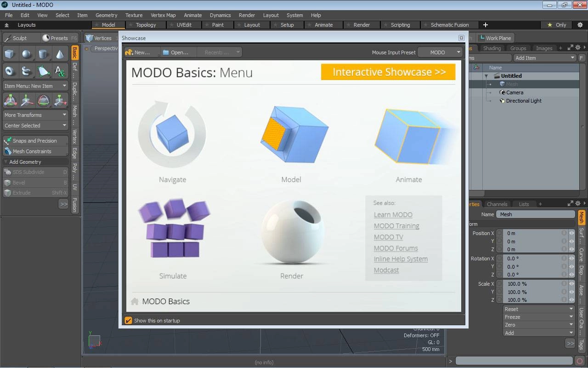Switch to the Shading tab
588x368 pixels.
coord(492,48)
